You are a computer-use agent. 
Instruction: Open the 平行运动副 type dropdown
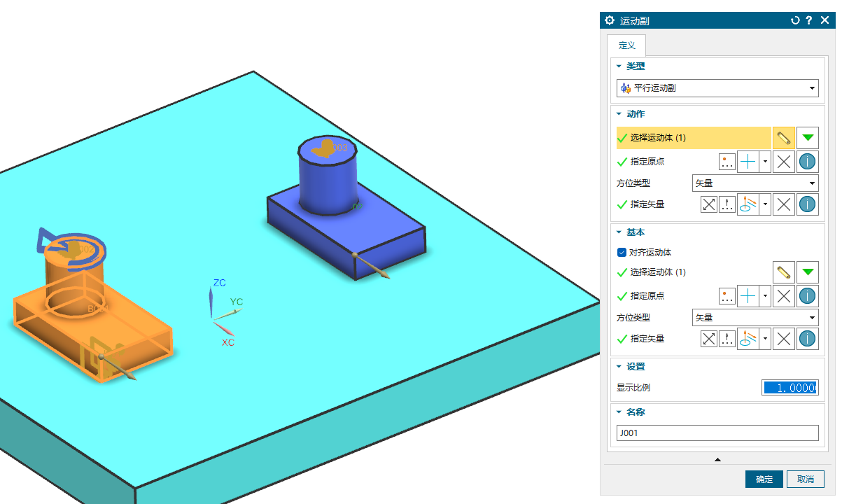(717, 88)
